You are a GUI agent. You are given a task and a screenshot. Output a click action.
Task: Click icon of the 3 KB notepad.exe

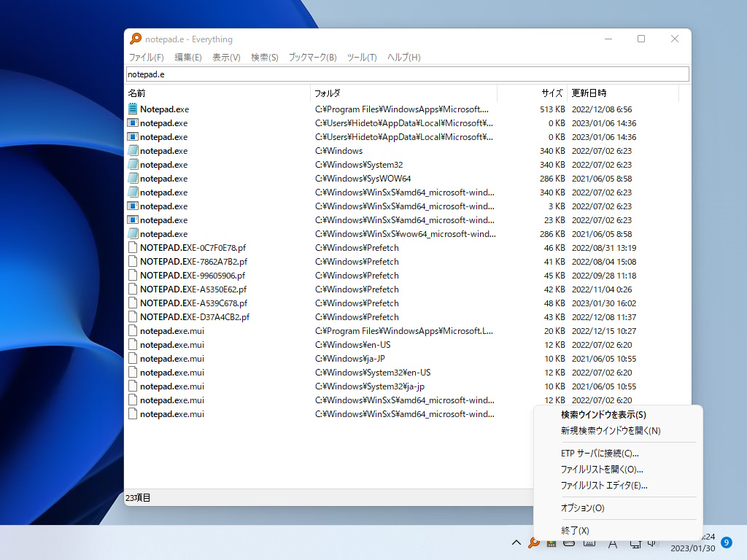point(133,206)
